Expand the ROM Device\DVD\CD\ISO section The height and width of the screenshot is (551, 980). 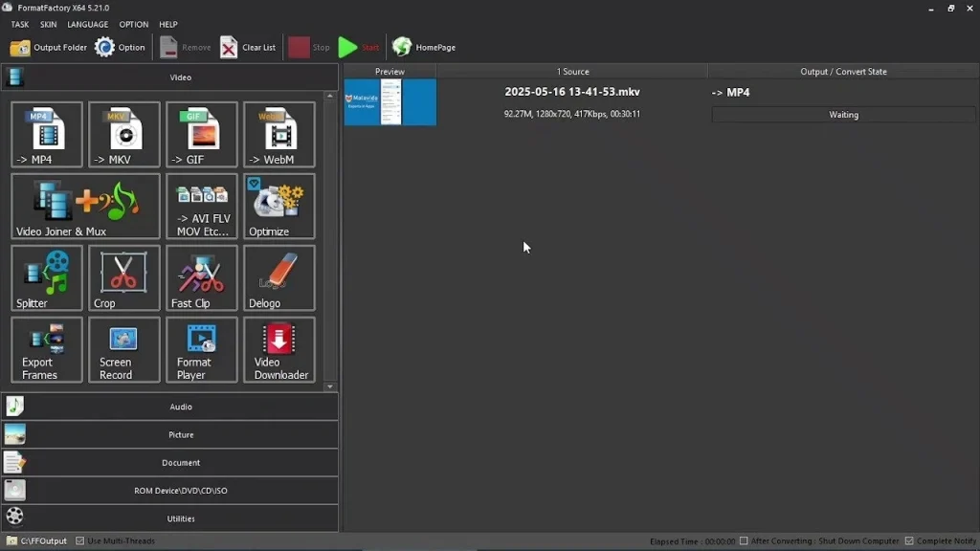[180, 490]
